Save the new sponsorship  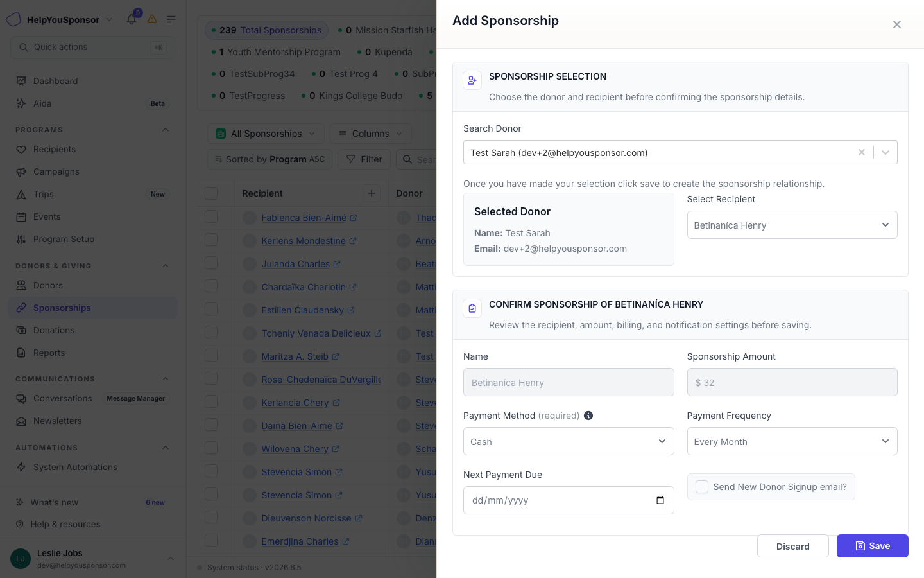(872, 546)
